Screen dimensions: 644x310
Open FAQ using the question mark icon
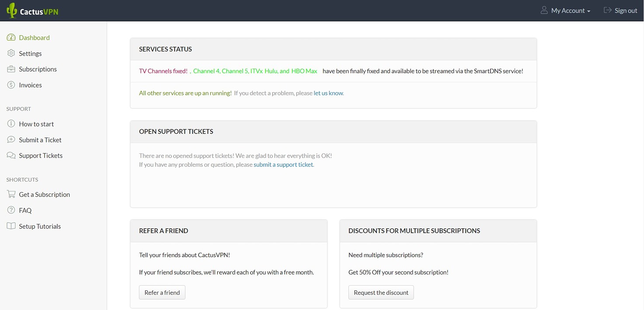10,210
